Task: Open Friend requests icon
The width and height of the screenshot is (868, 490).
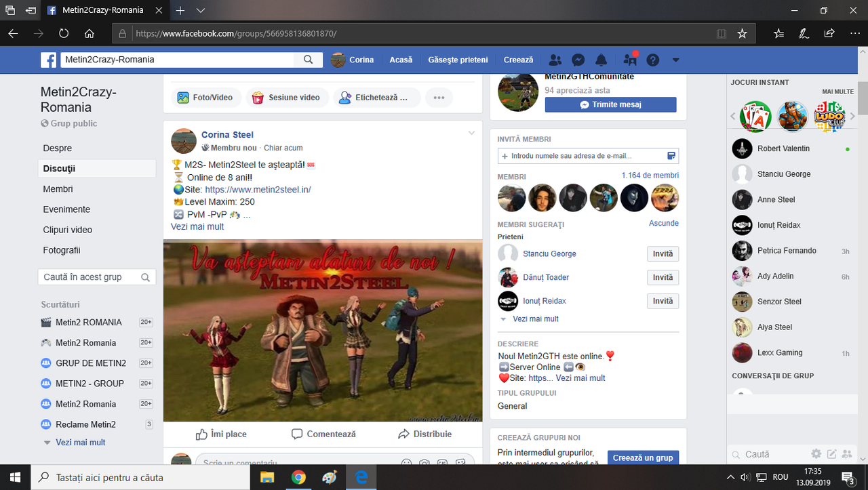Action: (x=555, y=60)
